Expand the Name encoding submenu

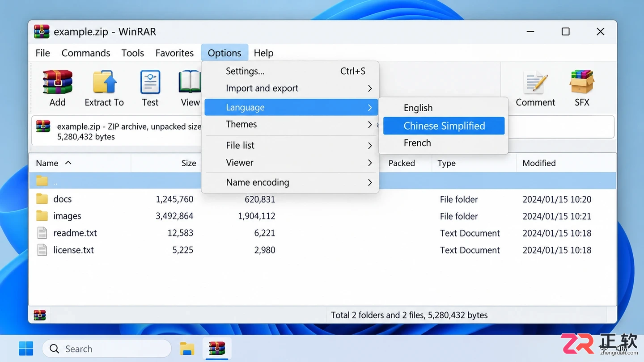(290, 182)
